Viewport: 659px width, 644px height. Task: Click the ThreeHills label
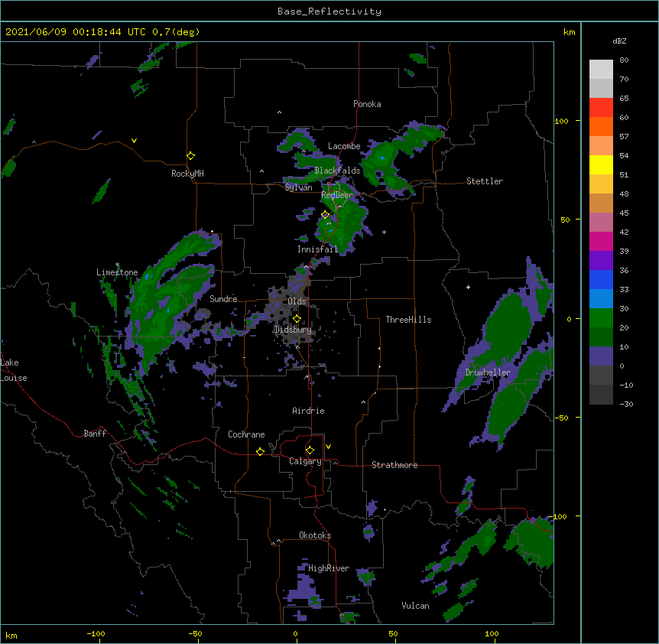[x=408, y=320]
